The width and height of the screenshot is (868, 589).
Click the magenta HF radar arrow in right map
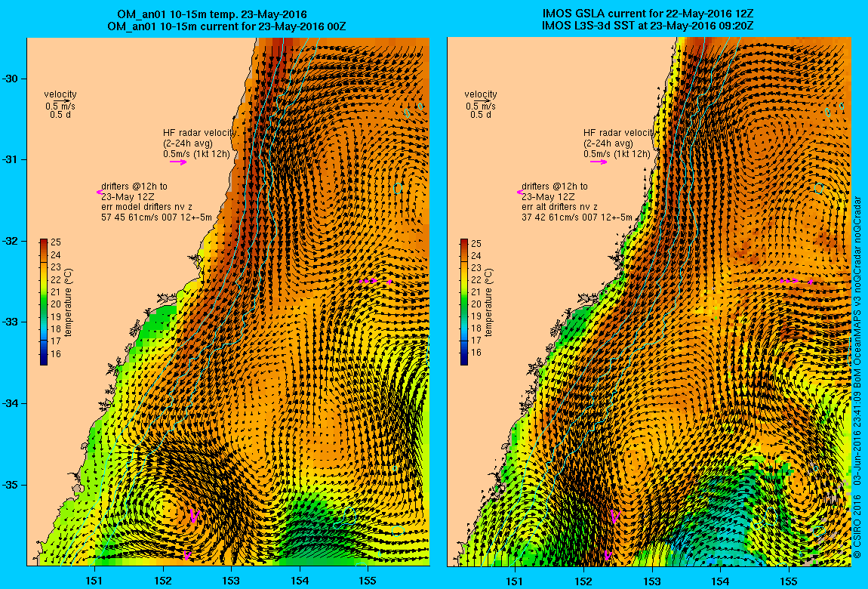pos(599,162)
